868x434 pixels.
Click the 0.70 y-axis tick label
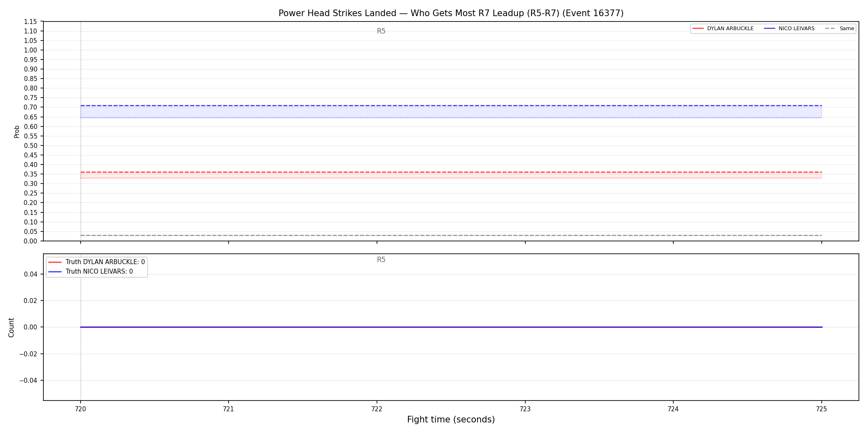[x=31, y=107]
